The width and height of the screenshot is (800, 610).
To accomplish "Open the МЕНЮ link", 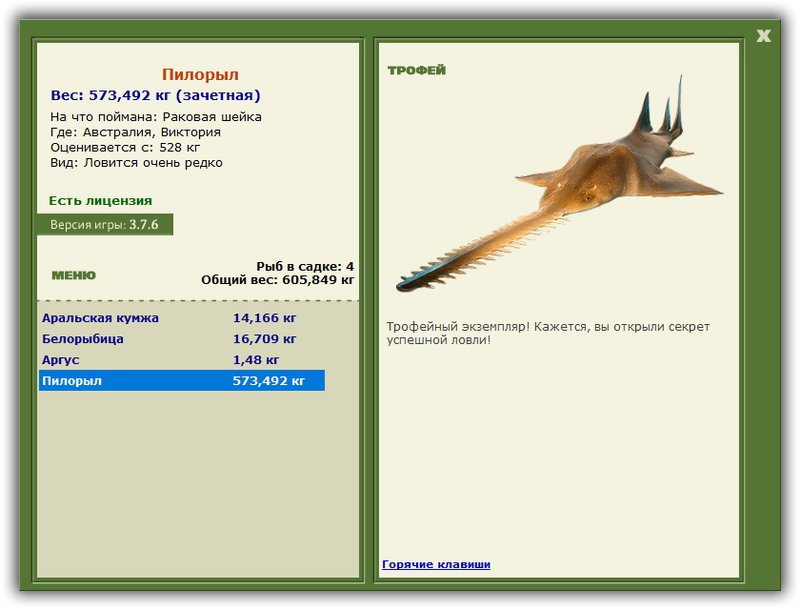I will pos(73,275).
